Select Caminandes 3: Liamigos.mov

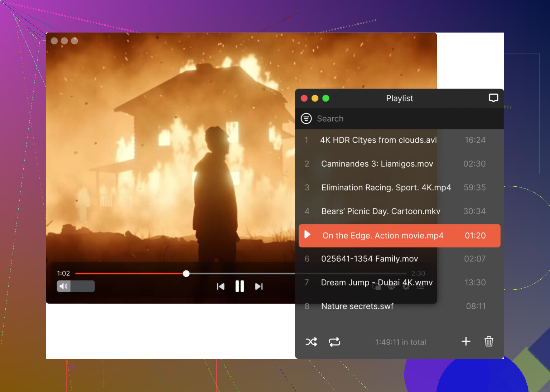tap(377, 164)
